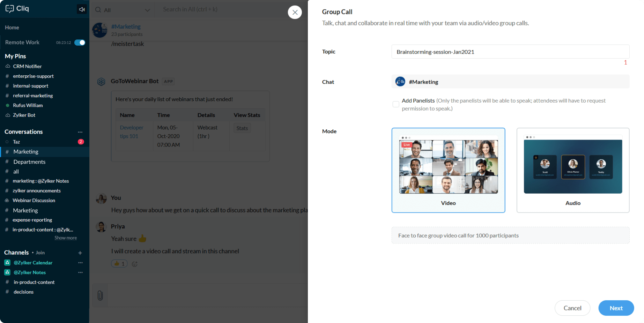The width and height of the screenshot is (644, 323).
Task: Go to Home in sidebar
Action: coord(12,28)
